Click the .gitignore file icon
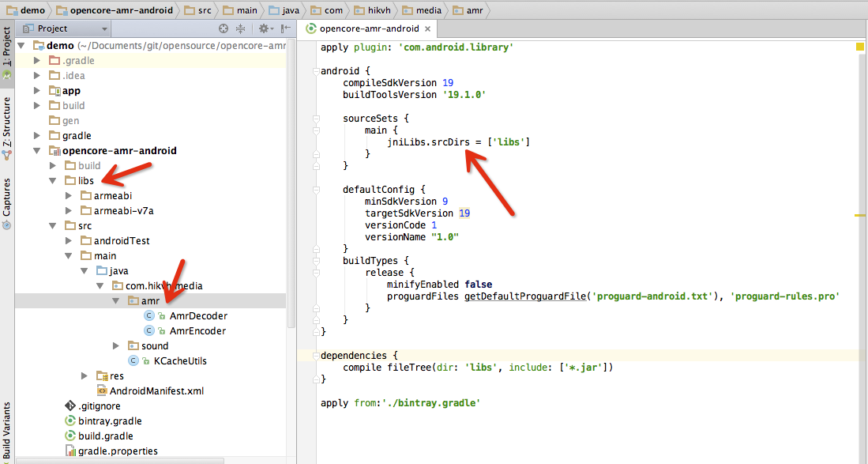This screenshot has width=868, height=464. pos(70,406)
